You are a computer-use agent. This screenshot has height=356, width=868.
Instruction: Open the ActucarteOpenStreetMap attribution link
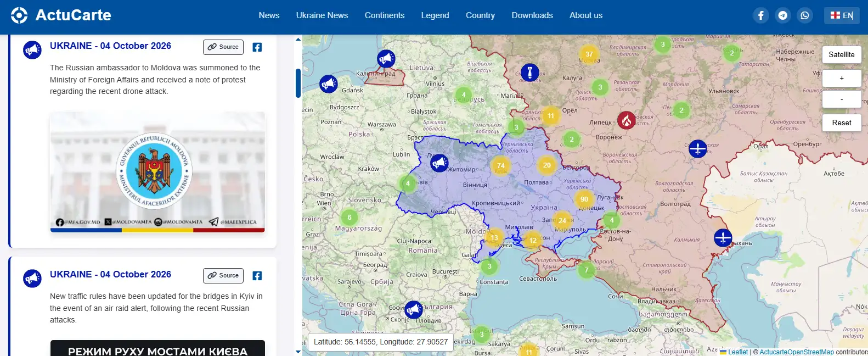[x=797, y=352]
